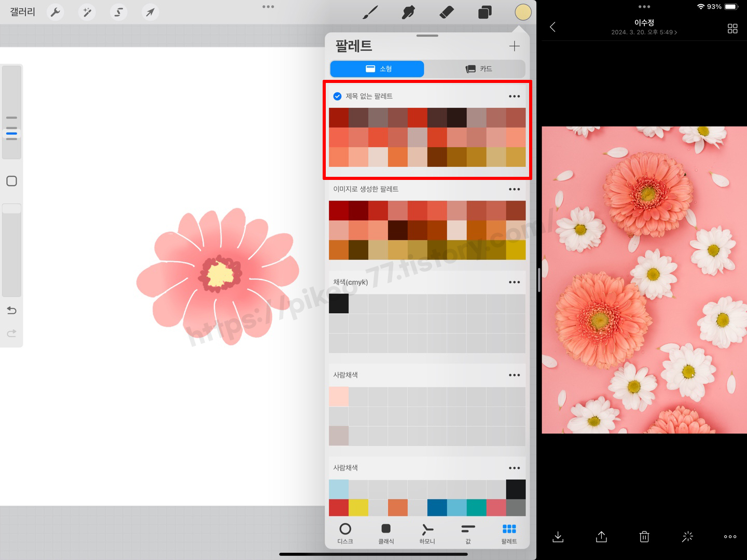747x560 pixels.
Task: Open options for 채색(cmyk) palette
Action: point(514,282)
